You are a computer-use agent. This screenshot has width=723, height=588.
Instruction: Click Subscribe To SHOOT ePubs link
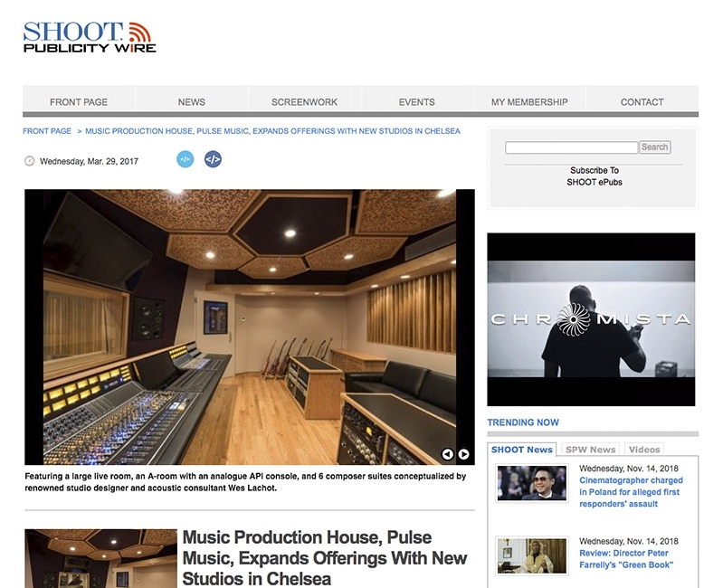click(595, 176)
